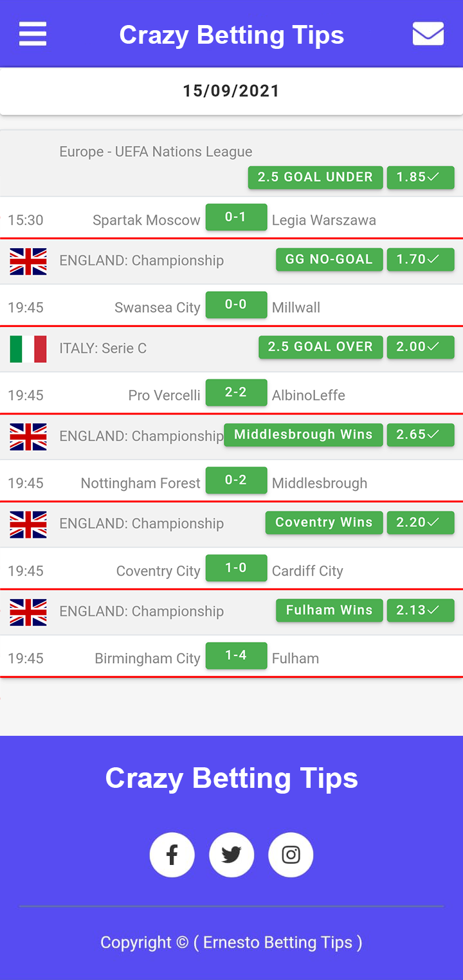
Task: Select the Coventry Wins tip
Action: (x=324, y=522)
